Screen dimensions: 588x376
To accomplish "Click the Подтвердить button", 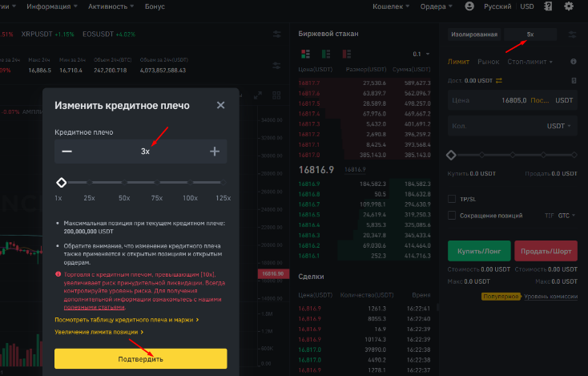I will 141,358.
